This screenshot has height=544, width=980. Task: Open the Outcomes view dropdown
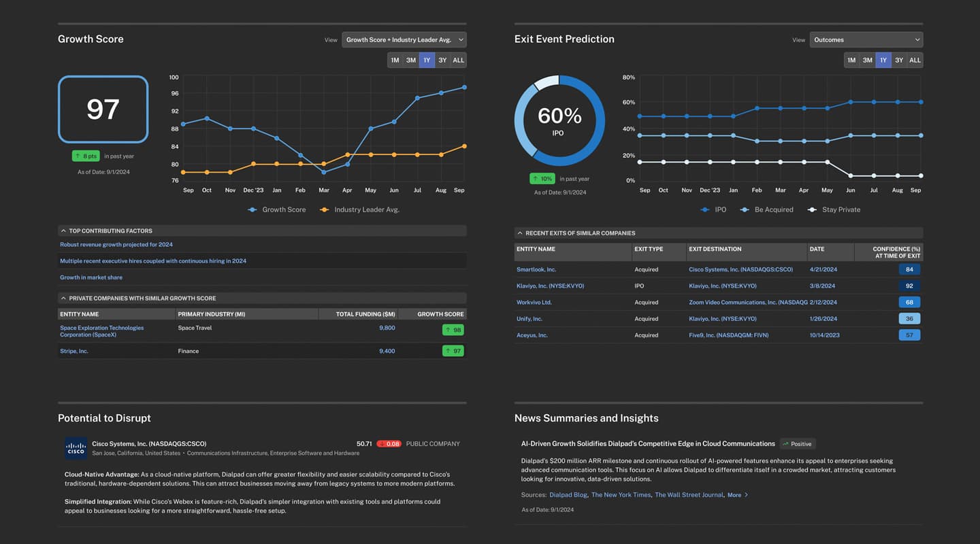[x=866, y=39]
